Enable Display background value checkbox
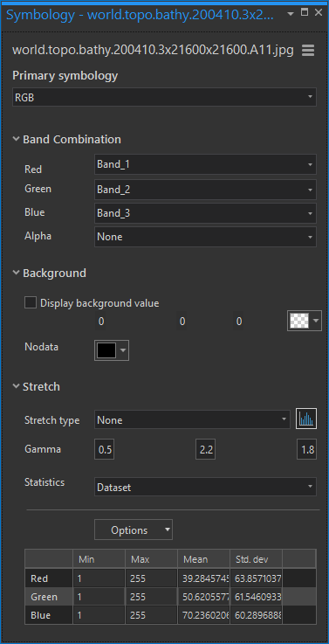This screenshot has height=644, width=329. 31,303
